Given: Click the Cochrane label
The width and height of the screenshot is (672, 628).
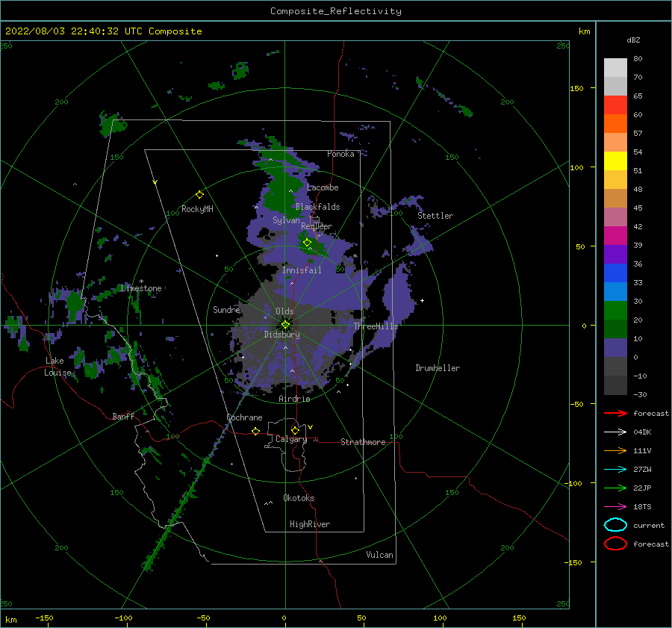Looking at the screenshot, I should pos(244,417).
